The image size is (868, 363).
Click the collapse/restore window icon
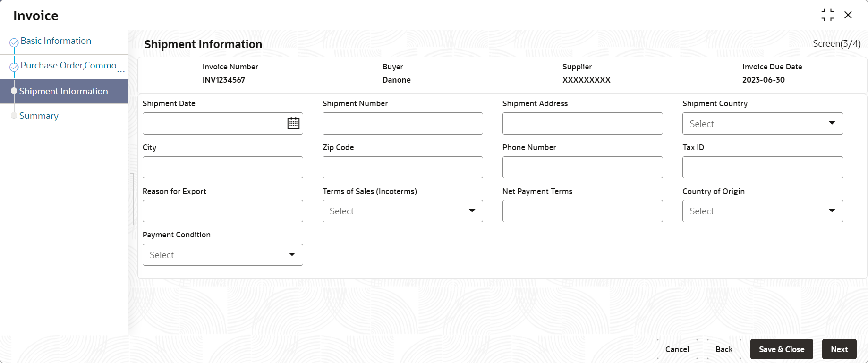(827, 15)
